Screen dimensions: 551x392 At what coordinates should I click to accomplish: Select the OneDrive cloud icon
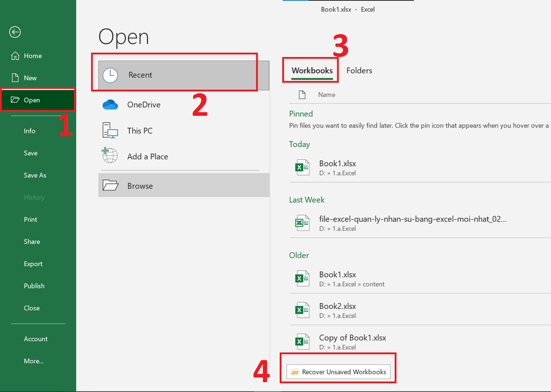(x=110, y=105)
